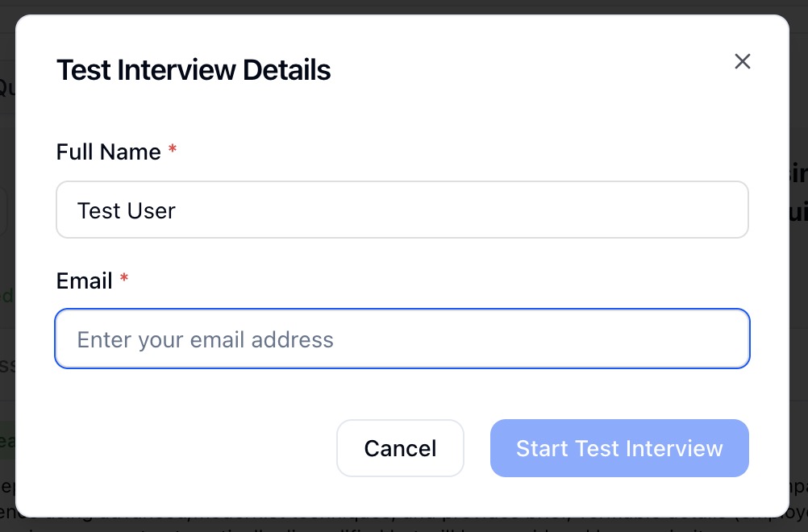This screenshot has height=532, width=808.
Task: Click the "Full Name" field label
Action: click(109, 152)
